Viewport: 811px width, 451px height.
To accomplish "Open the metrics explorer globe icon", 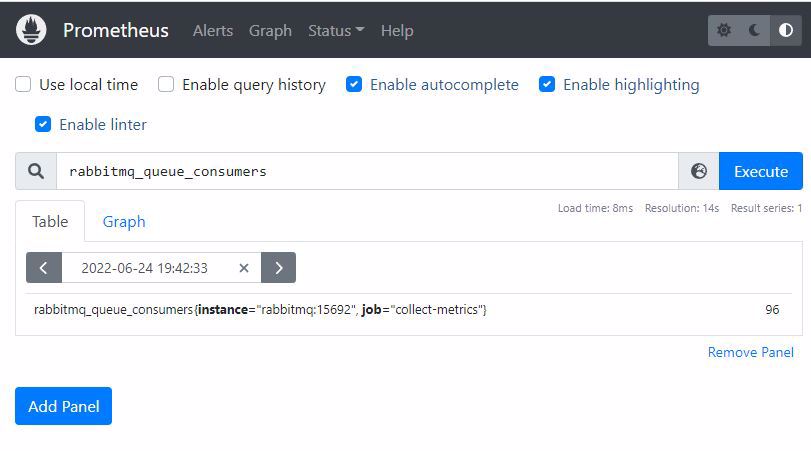I will click(x=699, y=171).
